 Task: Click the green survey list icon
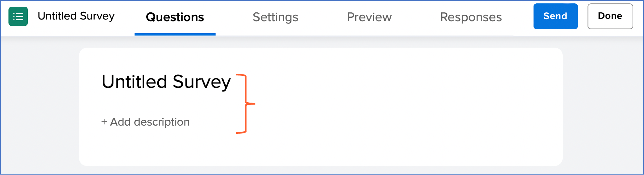coord(18,16)
